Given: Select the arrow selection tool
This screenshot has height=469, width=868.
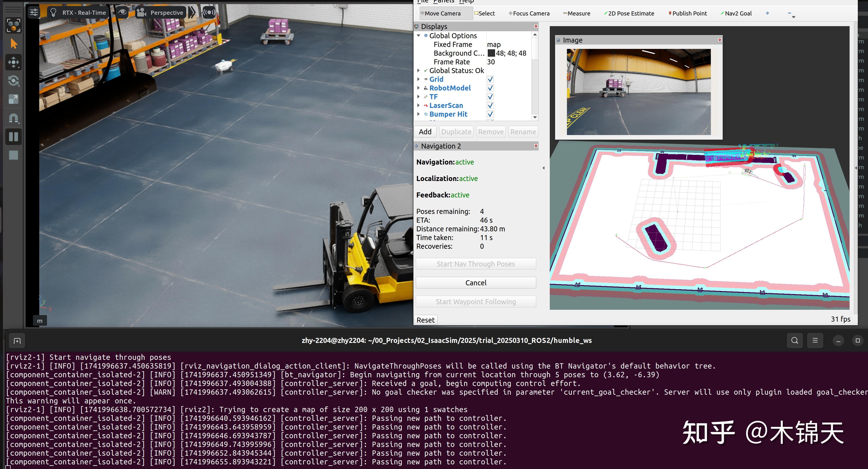Looking at the screenshot, I should 14,44.
